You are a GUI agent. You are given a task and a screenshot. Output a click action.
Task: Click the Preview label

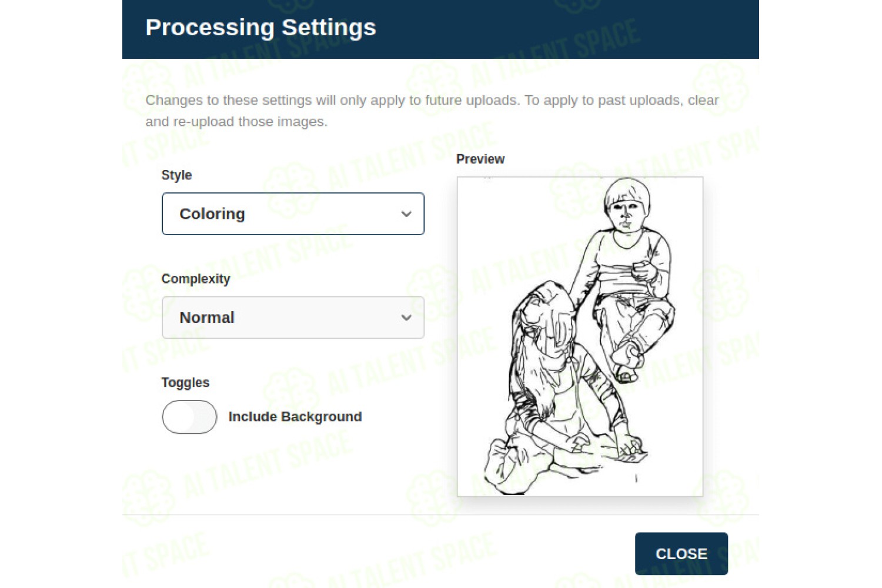[x=480, y=159]
